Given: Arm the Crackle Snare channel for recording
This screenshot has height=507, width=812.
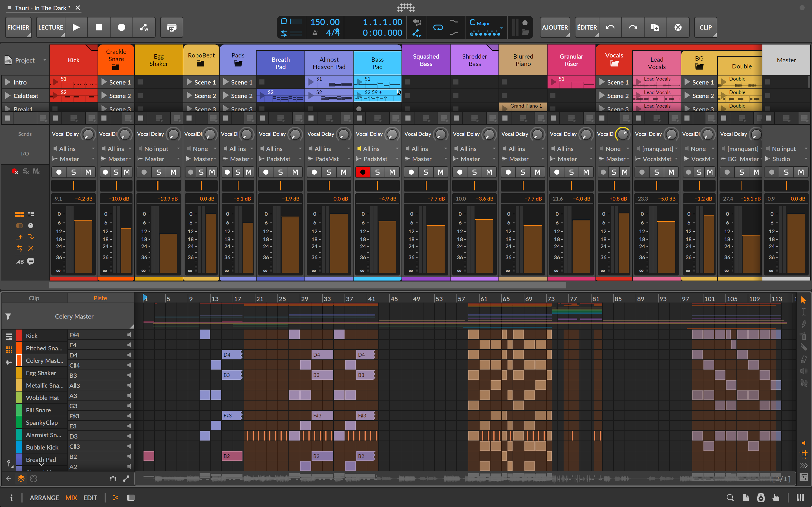Looking at the screenshot, I should 105,172.
